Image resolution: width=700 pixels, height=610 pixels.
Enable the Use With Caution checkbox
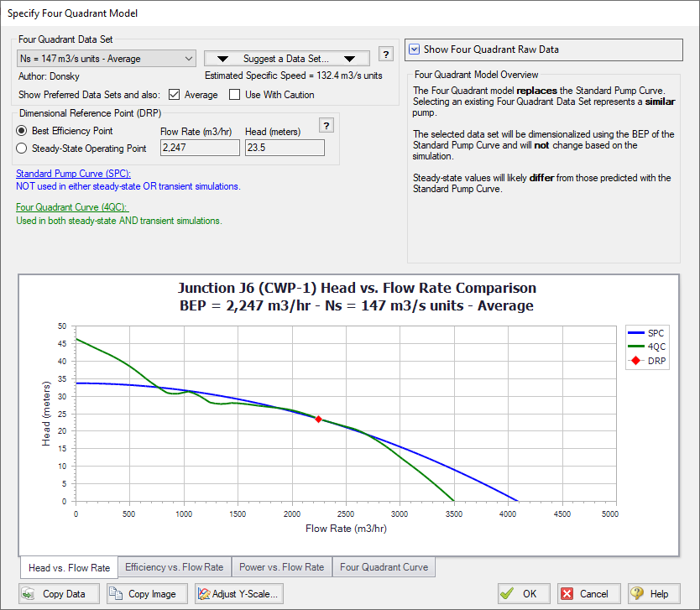tap(235, 95)
